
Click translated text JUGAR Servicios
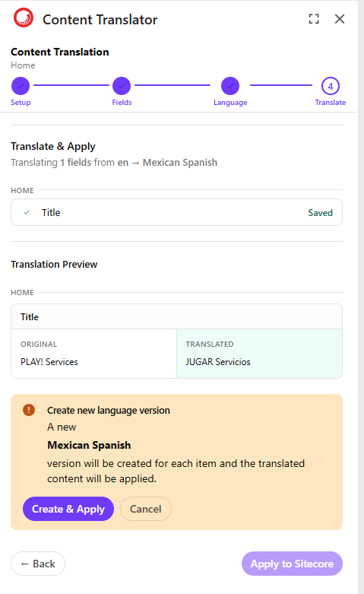pos(218,362)
